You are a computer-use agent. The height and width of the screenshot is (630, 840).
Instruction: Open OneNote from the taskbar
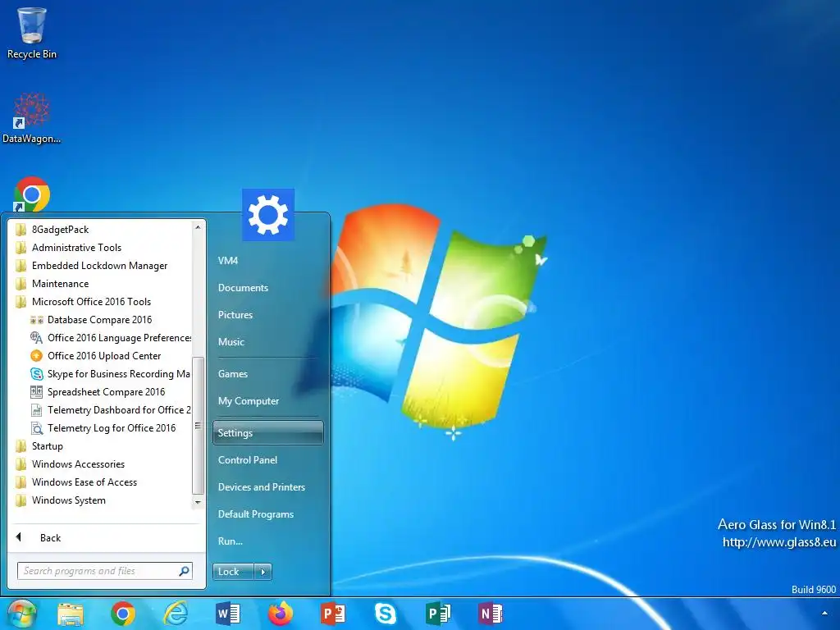point(490,614)
